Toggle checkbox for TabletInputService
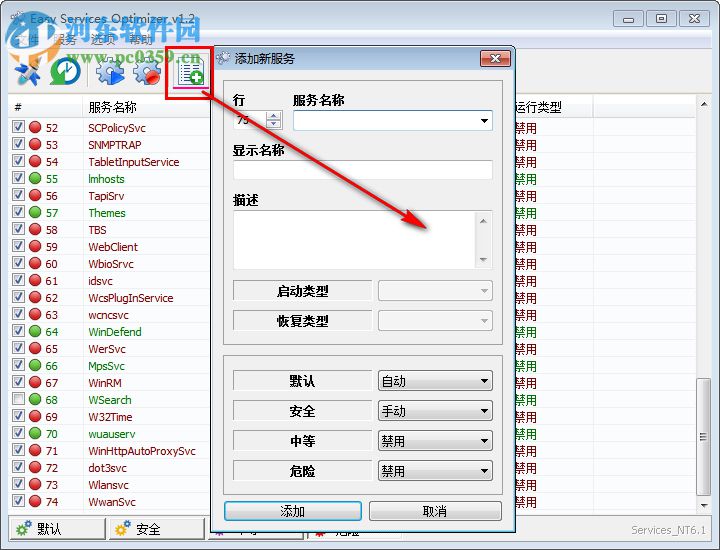The width and height of the screenshot is (720, 550). (x=18, y=161)
